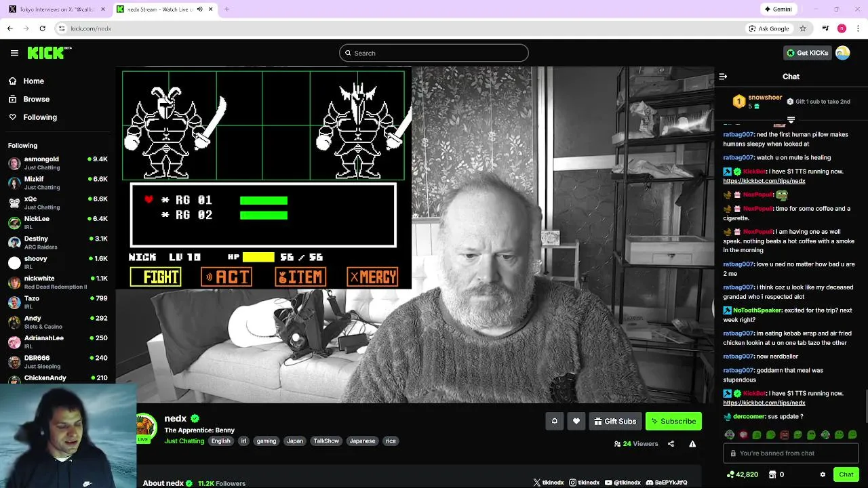
Task: Toggle stream notifications bell
Action: tap(554, 421)
